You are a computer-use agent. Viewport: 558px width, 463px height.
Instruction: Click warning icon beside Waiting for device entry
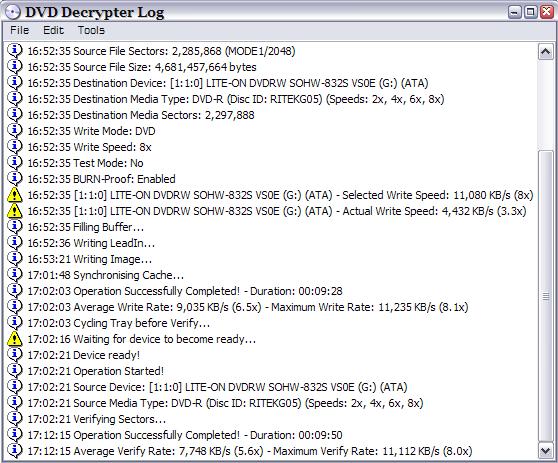coord(15,339)
